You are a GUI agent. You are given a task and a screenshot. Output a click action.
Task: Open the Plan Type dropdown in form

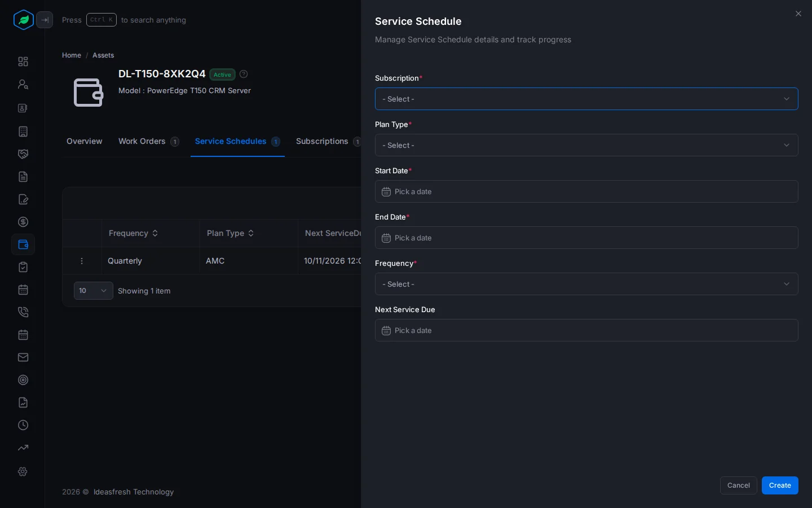pos(586,145)
